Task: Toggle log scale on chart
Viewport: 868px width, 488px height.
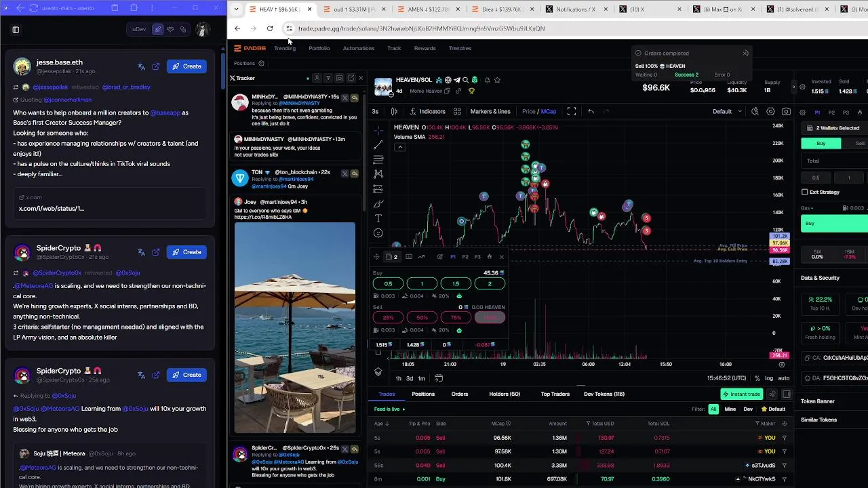Action: 769,378
